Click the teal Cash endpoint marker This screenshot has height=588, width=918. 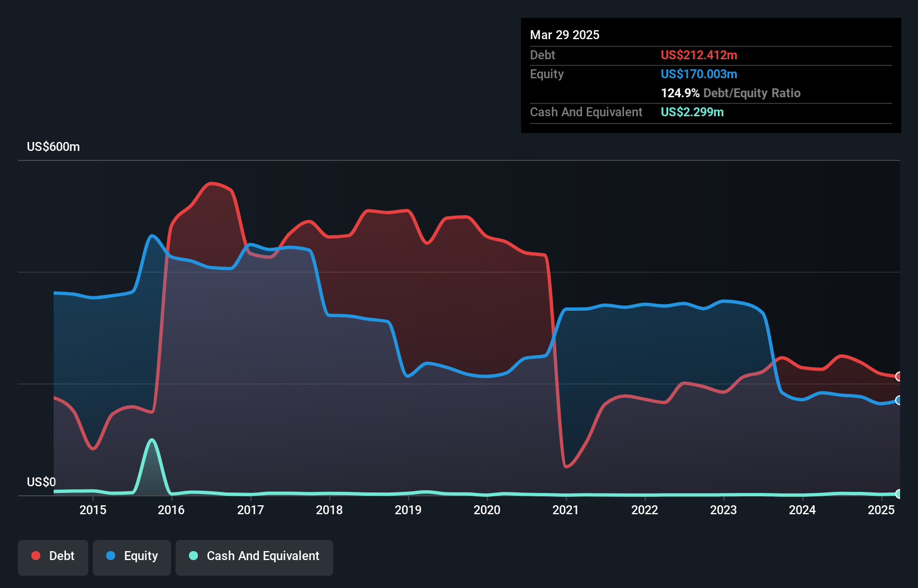click(x=899, y=494)
